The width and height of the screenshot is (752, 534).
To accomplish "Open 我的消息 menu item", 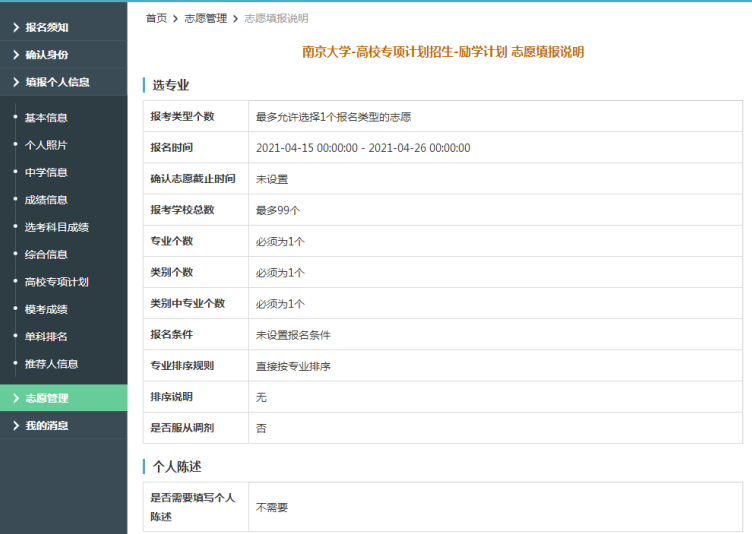I will click(x=47, y=425).
